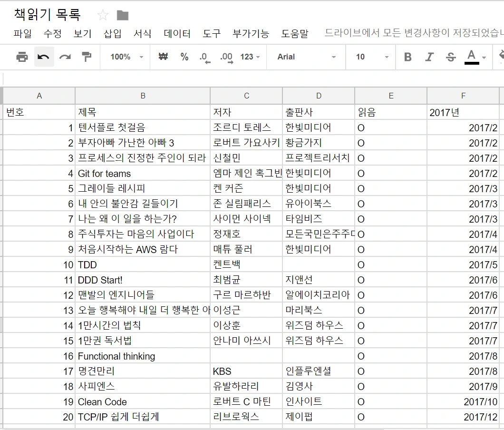
Task: Toggle italic formatting
Action: [429, 57]
